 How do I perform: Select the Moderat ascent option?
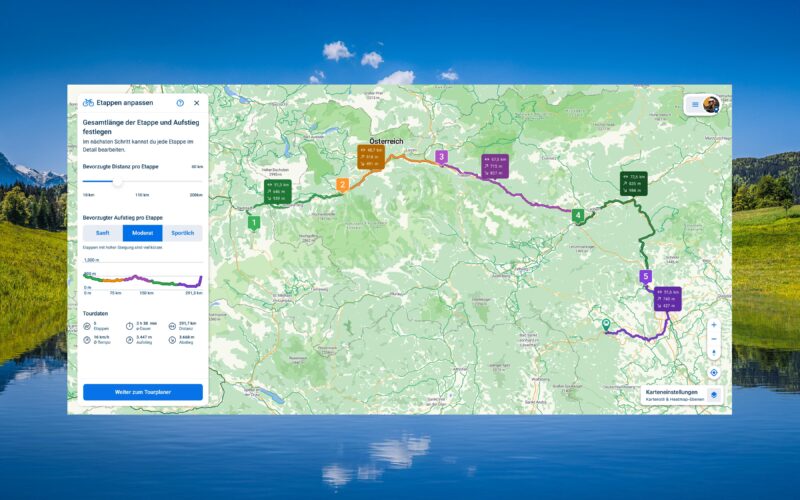(142, 233)
